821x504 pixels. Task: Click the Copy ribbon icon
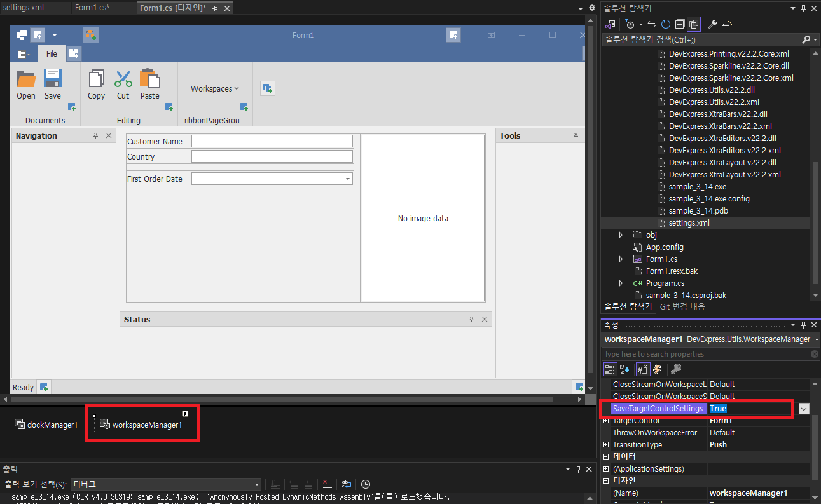(96, 78)
